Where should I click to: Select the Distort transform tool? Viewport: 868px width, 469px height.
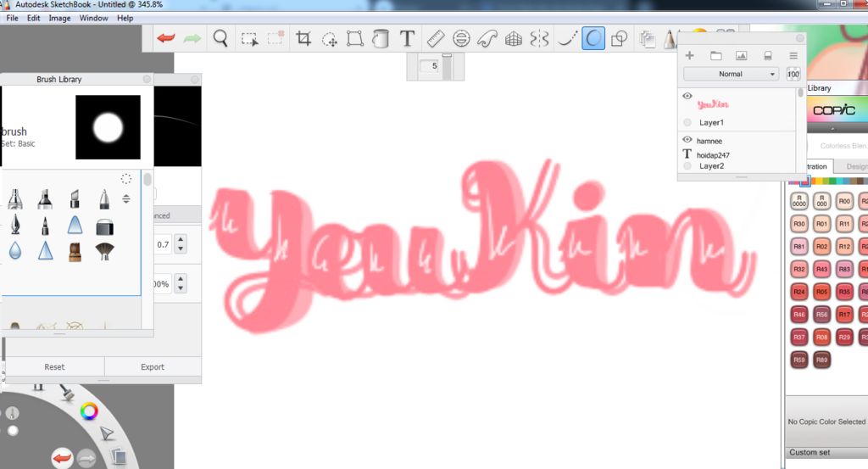[x=355, y=39]
